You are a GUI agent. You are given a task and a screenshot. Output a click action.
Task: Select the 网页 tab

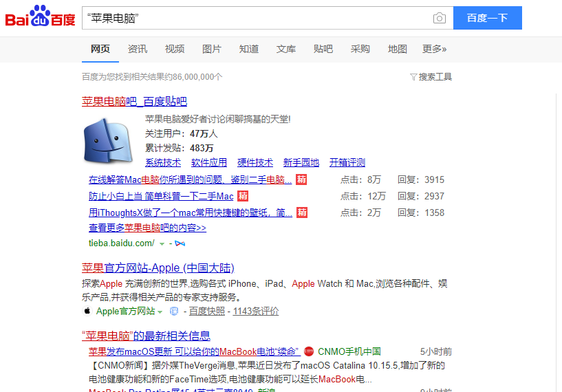100,49
